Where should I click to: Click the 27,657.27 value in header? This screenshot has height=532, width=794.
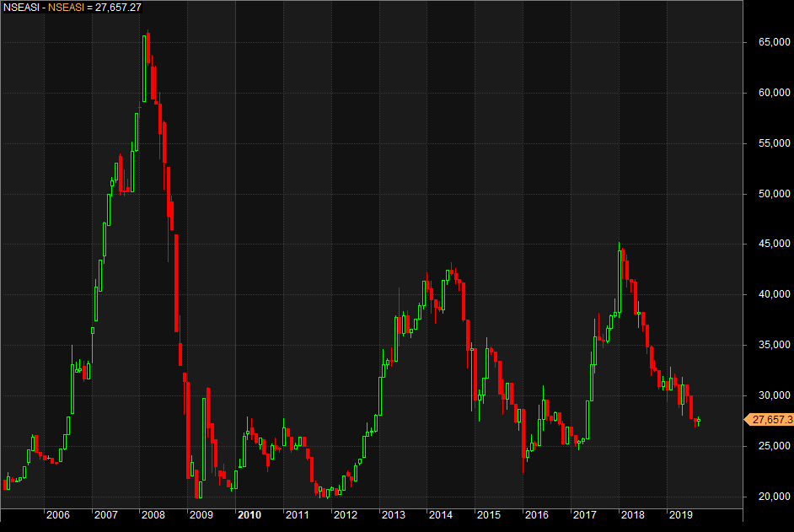click(118, 8)
